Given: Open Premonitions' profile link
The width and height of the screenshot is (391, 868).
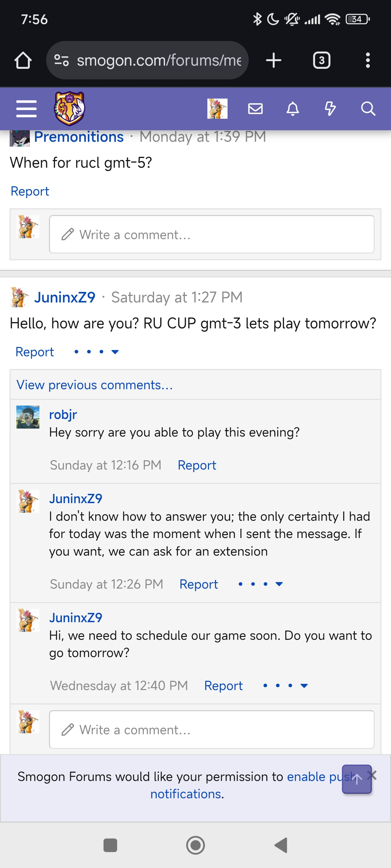Looking at the screenshot, I should (79, 137).
